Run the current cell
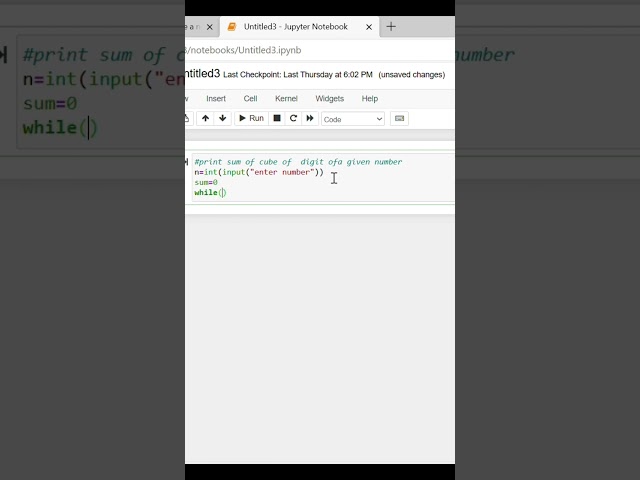640x480 pixels. tap(251, 118)
